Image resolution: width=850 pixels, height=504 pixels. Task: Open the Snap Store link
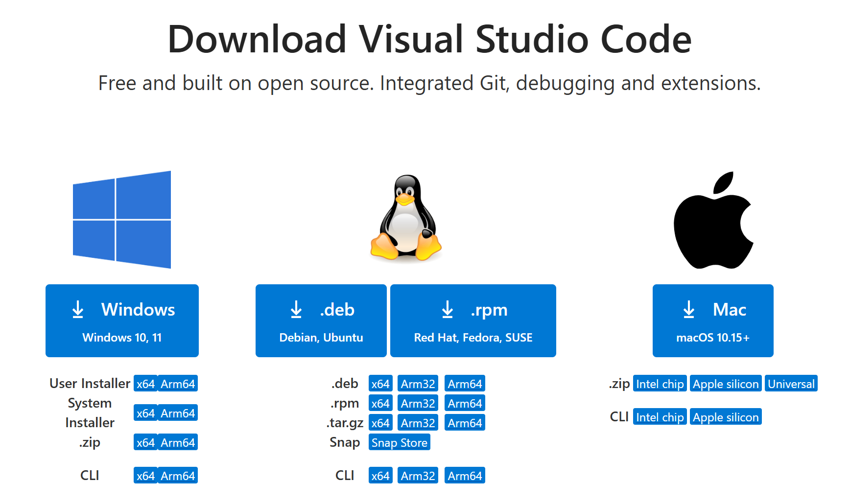[399, 443]
